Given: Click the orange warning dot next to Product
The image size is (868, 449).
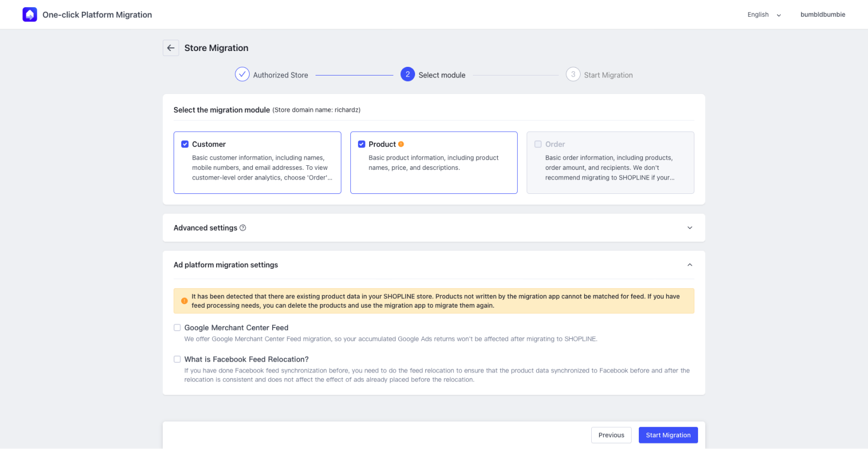Looking at the screenshot, I should click(x=401, y=144).
